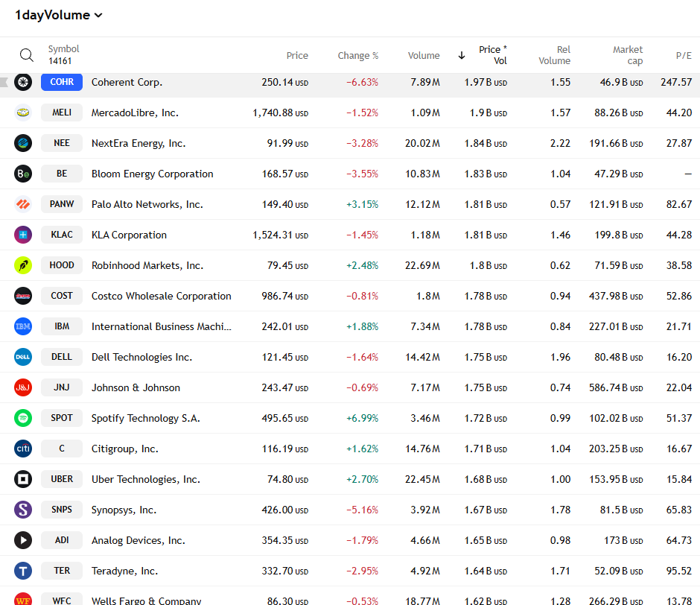The image size is (700, 605).
Task: Click the Dell logo icon
Action: tap(23, 357)
